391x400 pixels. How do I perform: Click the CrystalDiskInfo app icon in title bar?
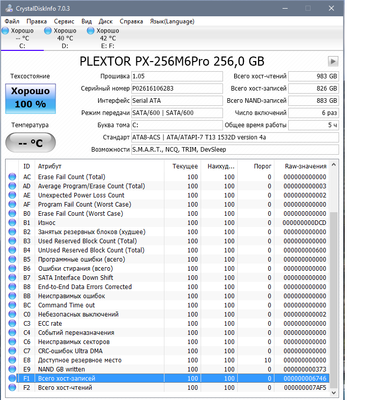click(9, 8)
